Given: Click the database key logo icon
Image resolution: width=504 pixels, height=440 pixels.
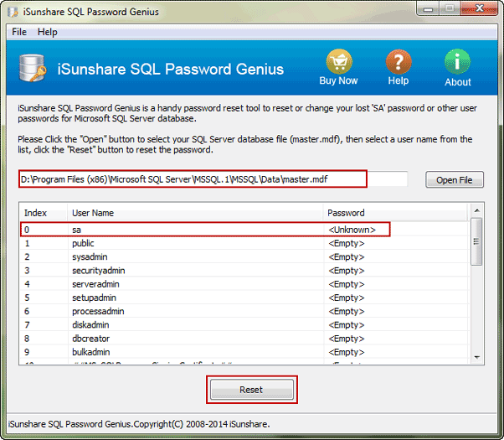Looking at the screenshot, I should click(32, 68).
